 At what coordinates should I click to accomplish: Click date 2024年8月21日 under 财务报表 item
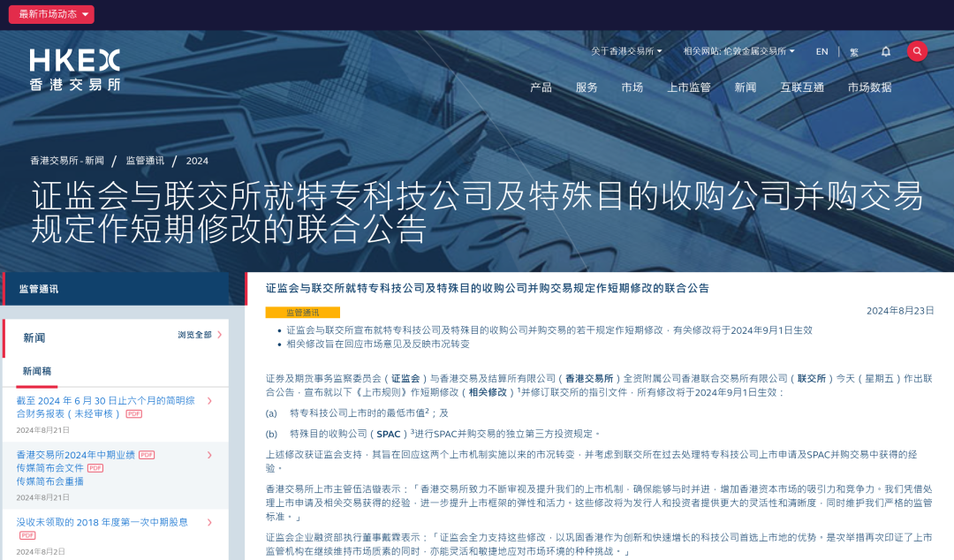(42, 430)
